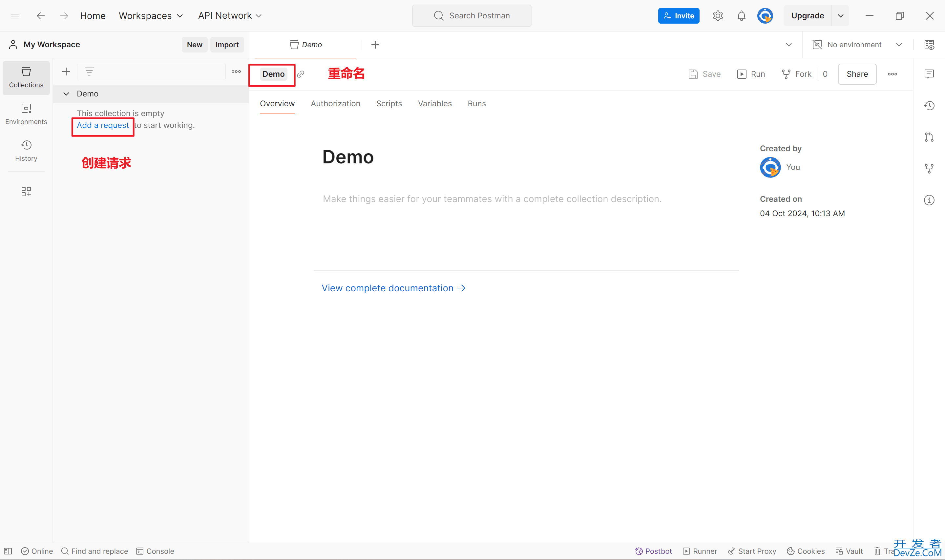Open the Runner from status bar

click(700, 551)
